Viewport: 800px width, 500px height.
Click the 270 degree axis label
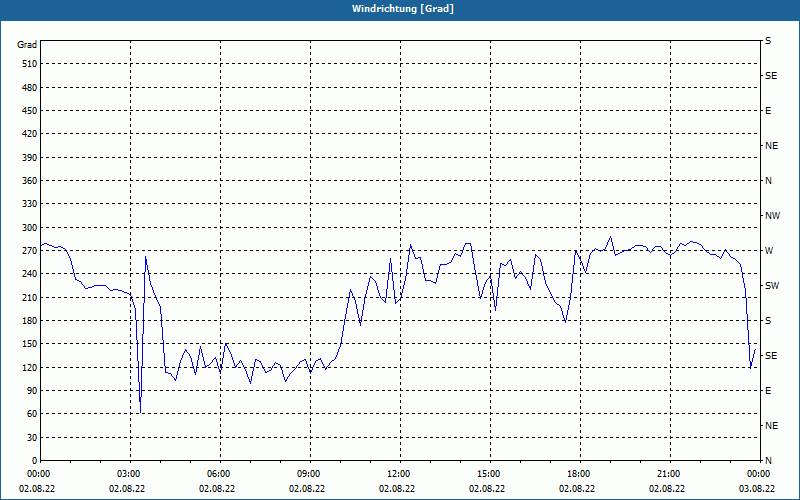tap(30, 251)
